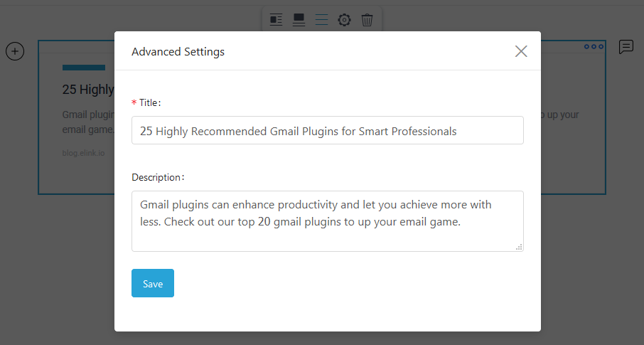
Task: Select the image-left card layout icon
Action: tap(276, 20)
